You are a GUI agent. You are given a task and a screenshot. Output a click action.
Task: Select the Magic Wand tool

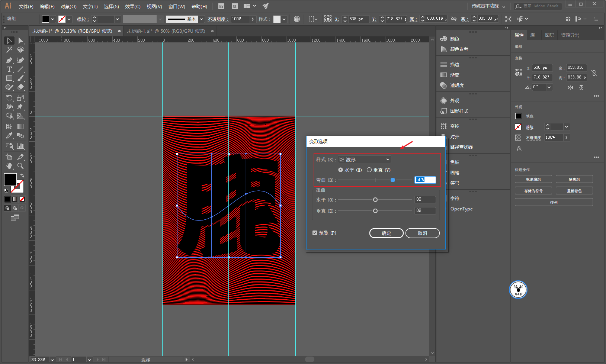pos(9,50)
